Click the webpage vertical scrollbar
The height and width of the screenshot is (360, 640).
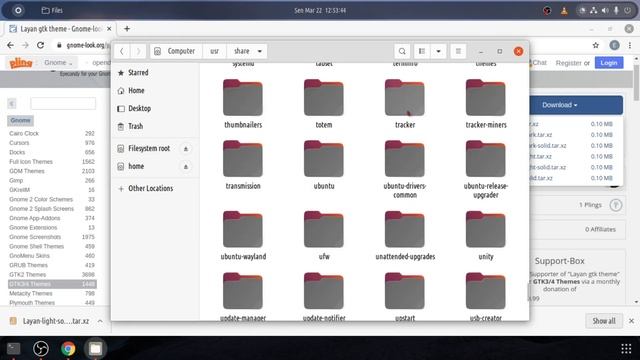tap(636, 82)
